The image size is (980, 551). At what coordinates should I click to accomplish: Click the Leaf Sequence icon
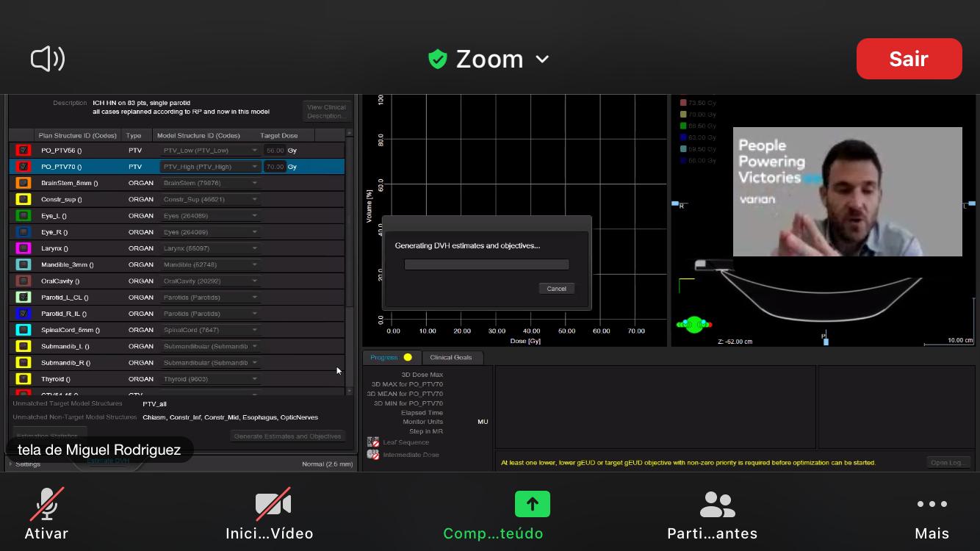(x=373, y=442)
